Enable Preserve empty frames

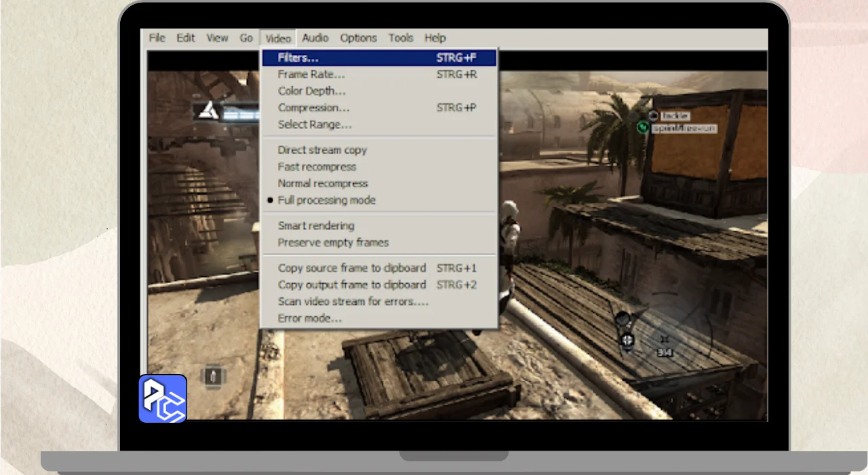(333, 242)
